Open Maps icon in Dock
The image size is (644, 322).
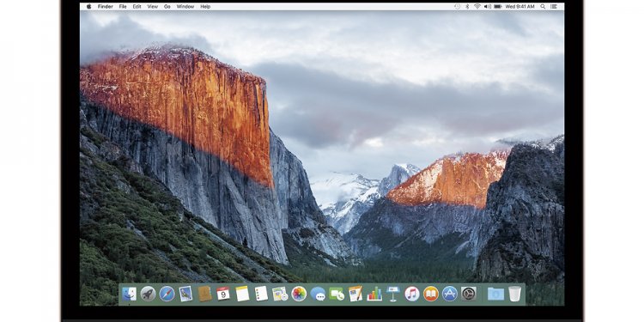coord(280,294)
